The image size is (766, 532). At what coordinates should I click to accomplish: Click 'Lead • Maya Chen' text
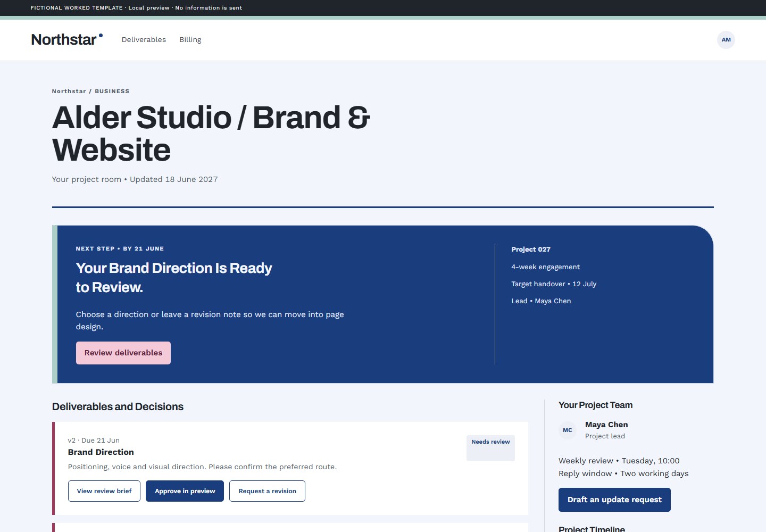541,301
